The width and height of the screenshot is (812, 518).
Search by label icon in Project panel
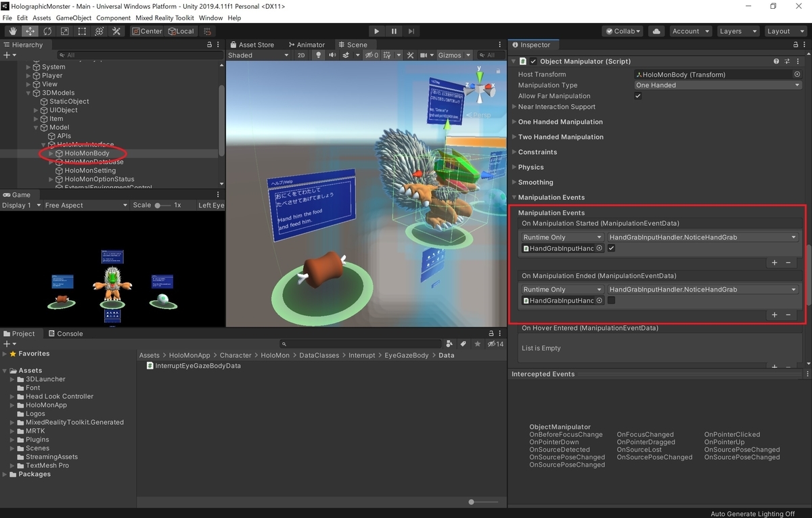tap(463, 344)
